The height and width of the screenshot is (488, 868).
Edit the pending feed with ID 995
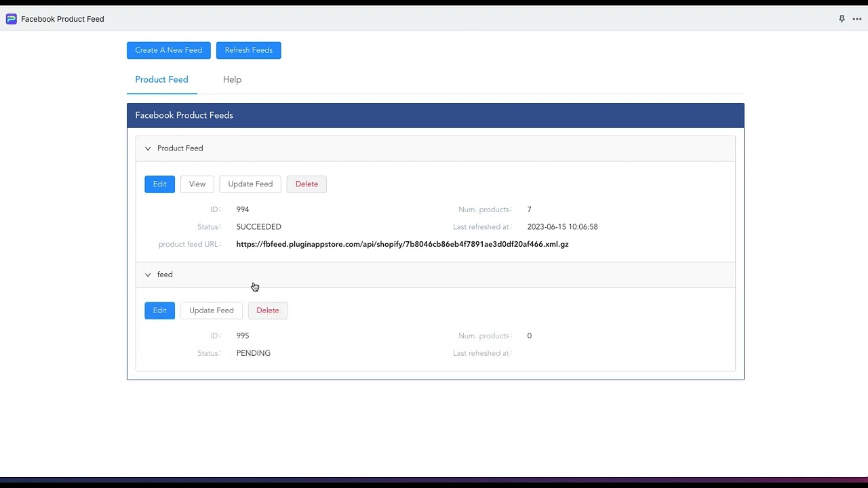click(x=159, y=310)
